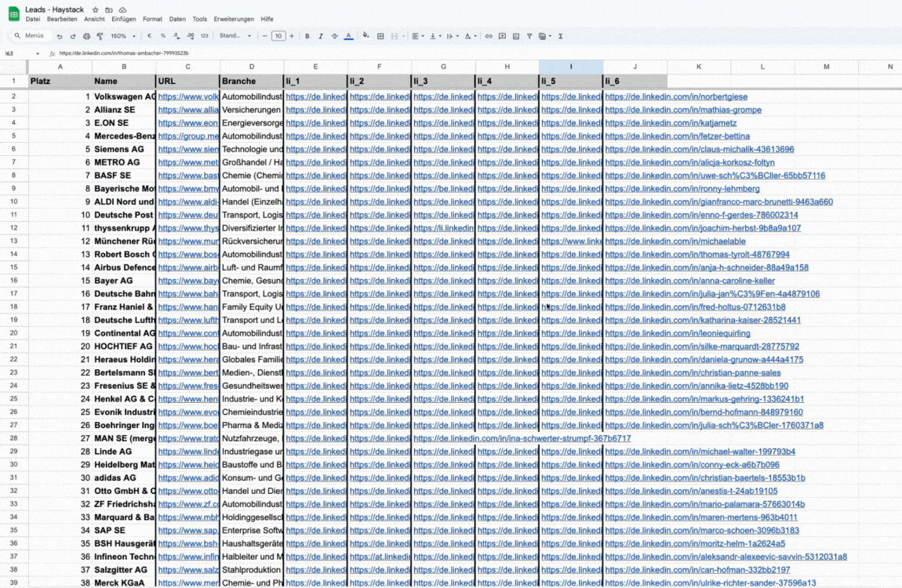Screen dimensions: 902x588
Task: Click the undo arrow icon
Action: click(60, 36)
